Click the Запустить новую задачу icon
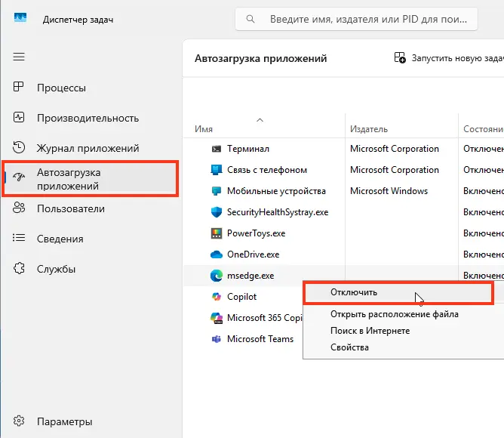 click(x=400, y=58)
